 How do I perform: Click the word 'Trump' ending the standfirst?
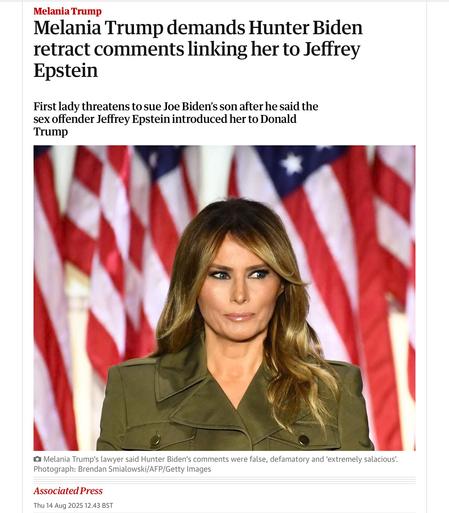(x=51, y=131)
